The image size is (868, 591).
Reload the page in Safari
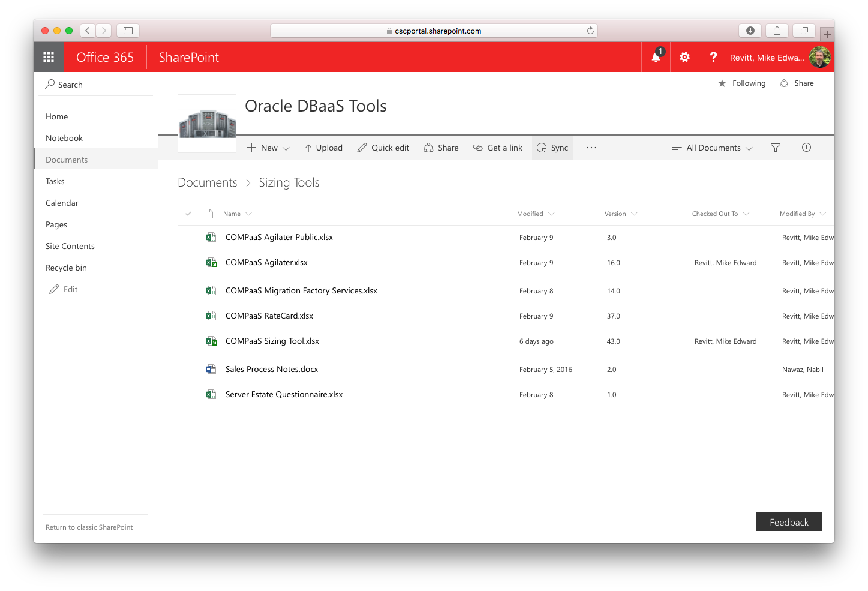[590, 31]
